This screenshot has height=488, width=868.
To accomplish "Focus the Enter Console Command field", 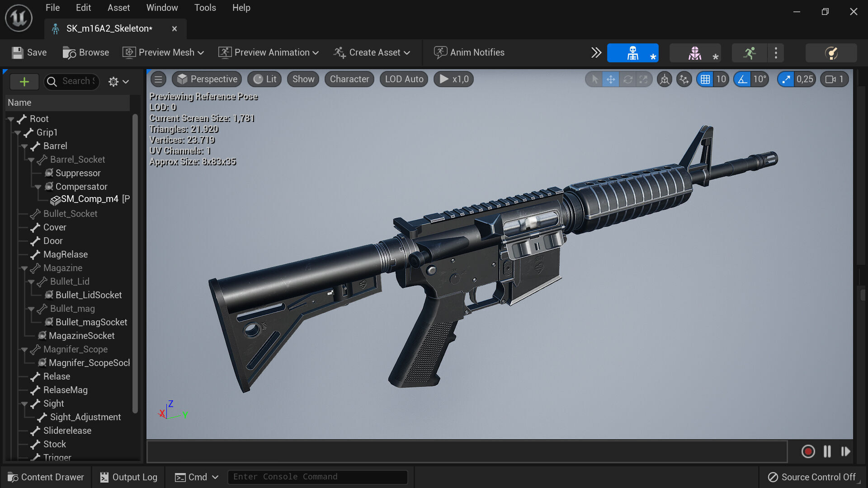I will 317,477.
